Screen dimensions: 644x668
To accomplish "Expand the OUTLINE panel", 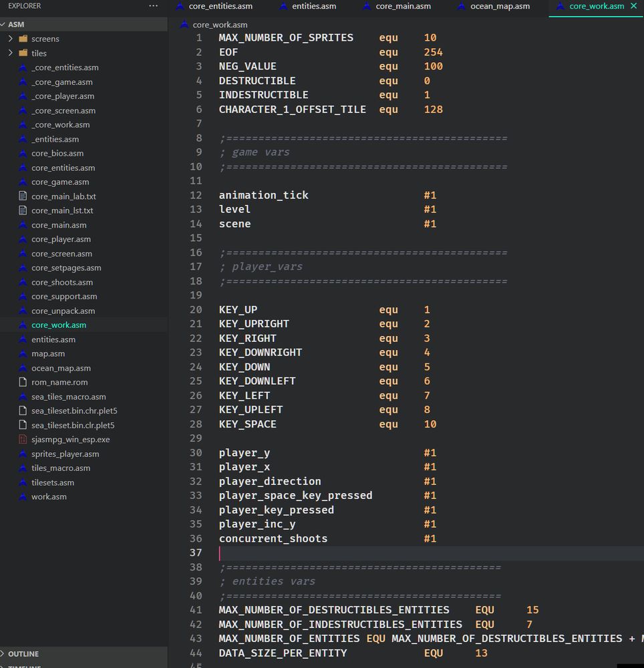I will 23,654.
